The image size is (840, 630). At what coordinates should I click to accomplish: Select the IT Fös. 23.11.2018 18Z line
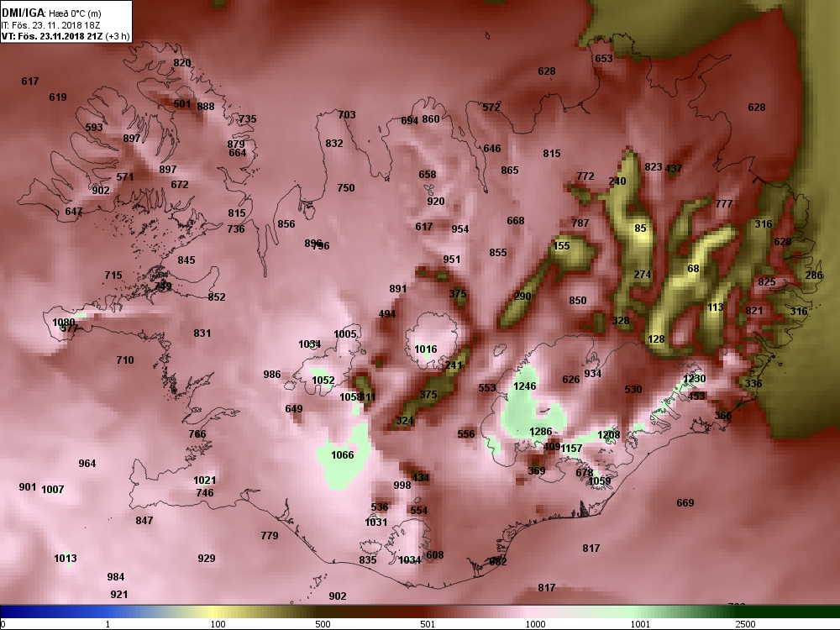[x=50, y=25]
